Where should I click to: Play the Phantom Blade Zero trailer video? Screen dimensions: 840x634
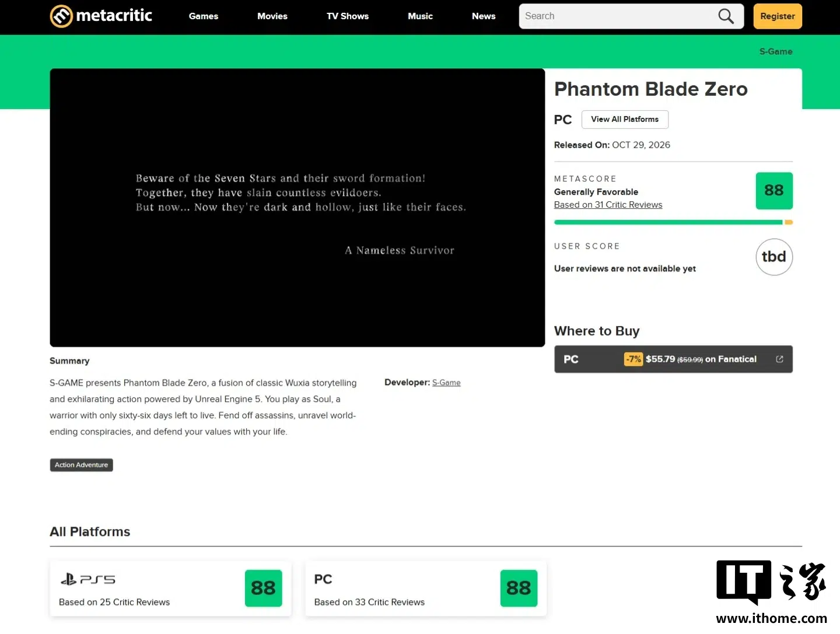click(297, 208)
